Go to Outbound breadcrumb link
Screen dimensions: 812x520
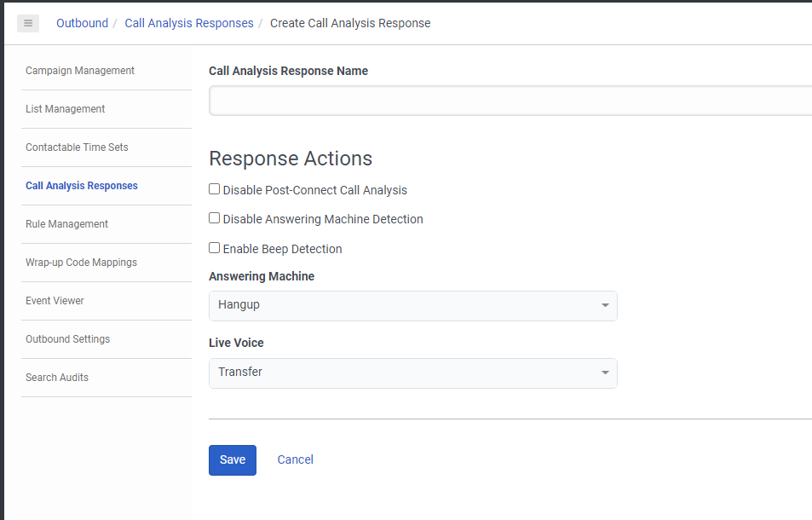82,23
